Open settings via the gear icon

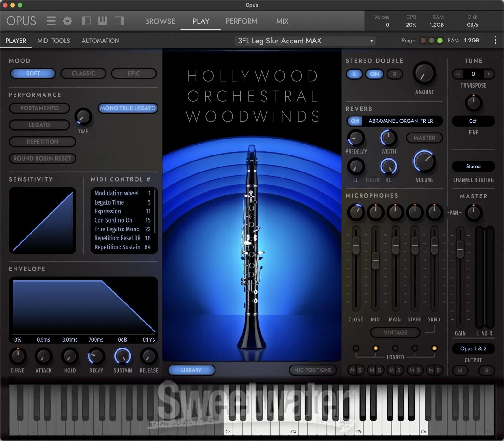pos(67,21)
